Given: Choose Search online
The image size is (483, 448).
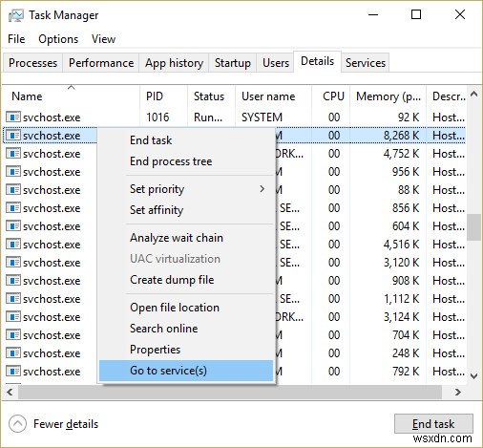Looking at the screenshot, I should [186, 329].
